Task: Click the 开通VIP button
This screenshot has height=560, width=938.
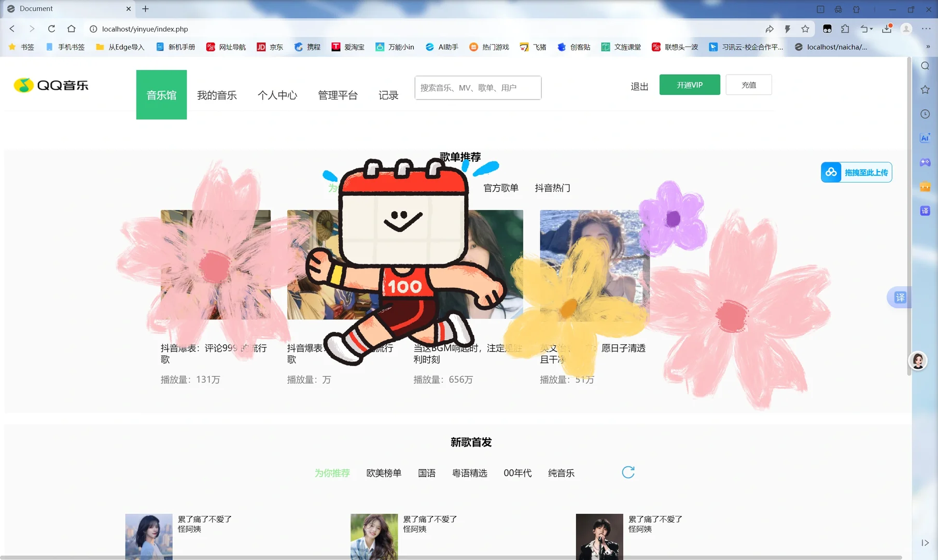Action: point(690,85)
